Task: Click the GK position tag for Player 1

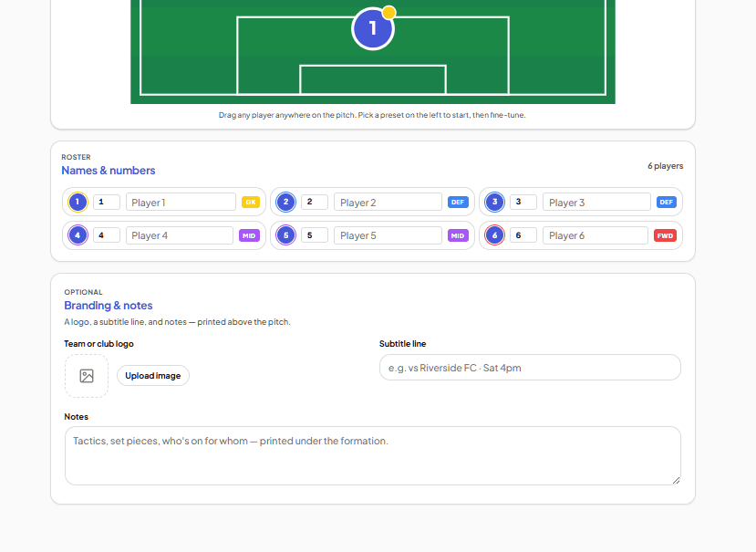Action: click(251, 203)
